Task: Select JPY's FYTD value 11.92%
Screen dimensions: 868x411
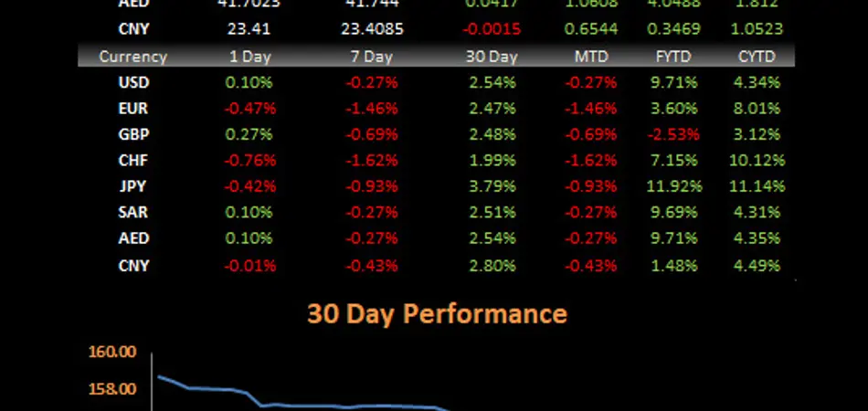Action: [x=679, y=187]
